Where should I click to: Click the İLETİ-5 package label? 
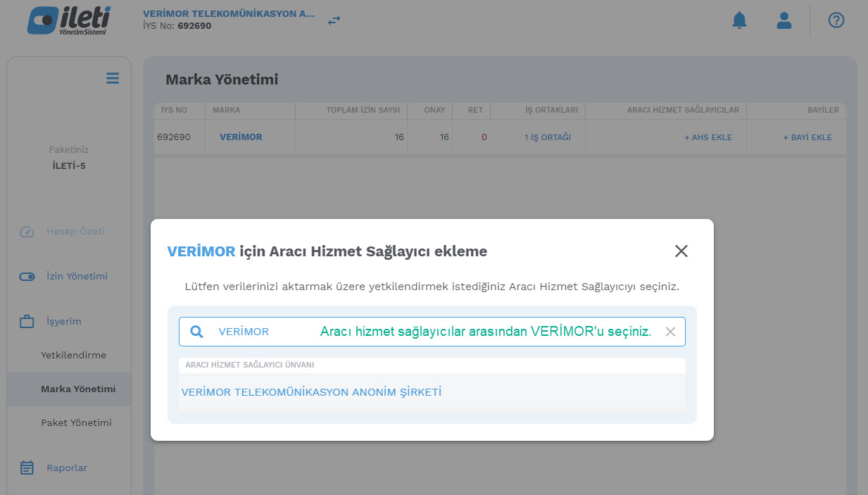point(69,166)
